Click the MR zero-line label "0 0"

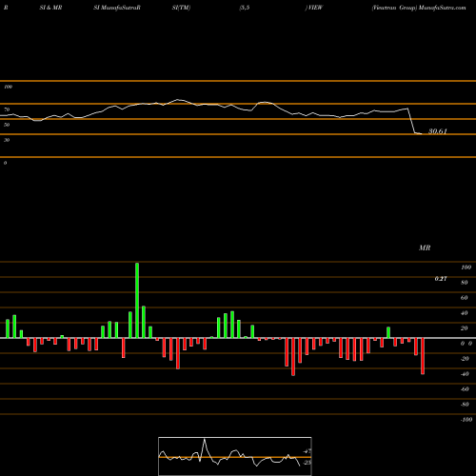click(466, 344)
